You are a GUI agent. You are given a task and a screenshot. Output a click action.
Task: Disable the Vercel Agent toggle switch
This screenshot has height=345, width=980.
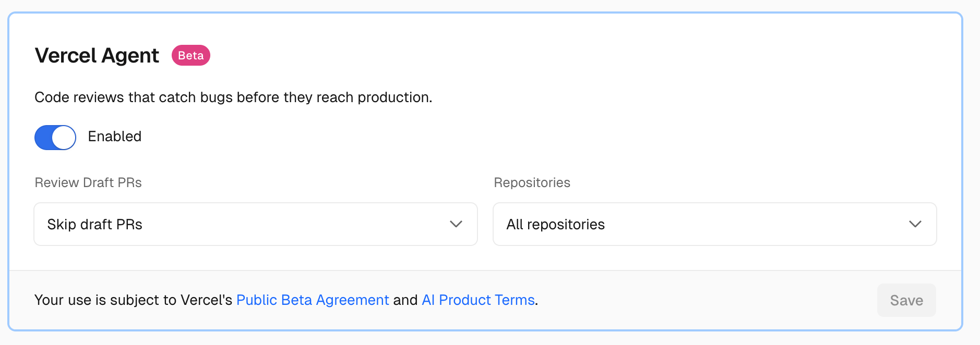point(55,138)
